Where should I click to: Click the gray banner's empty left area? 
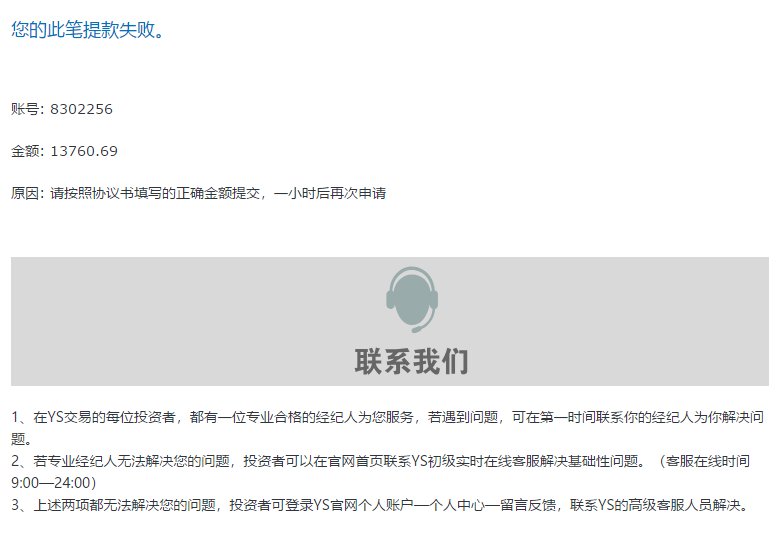tap(173, 321)
